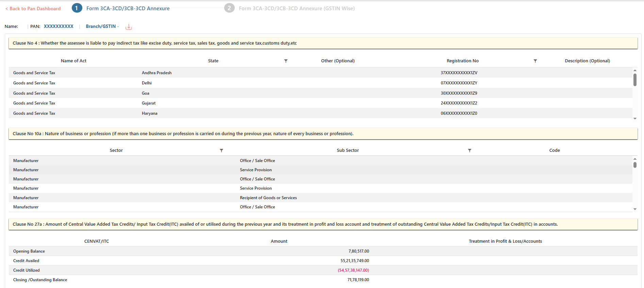
Task: Click the Clause No 27a heading banner
Action: (x=323, y=224)
